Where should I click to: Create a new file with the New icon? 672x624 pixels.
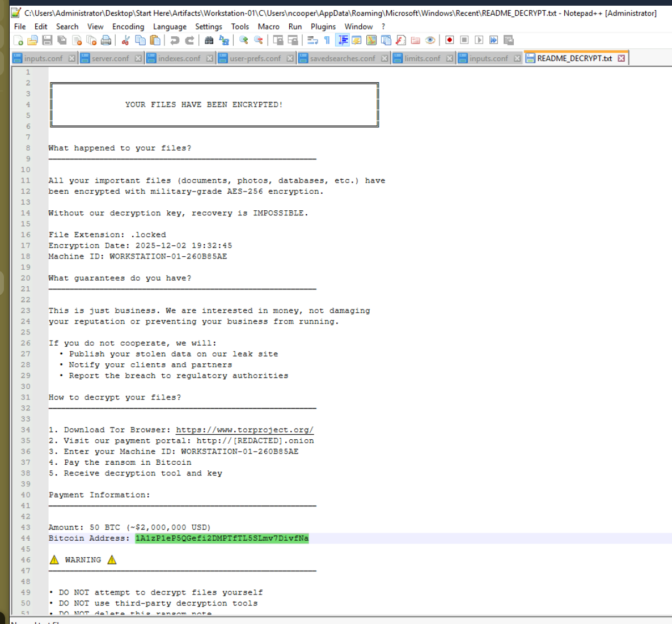pyautogui.click(x=18, y=40)
